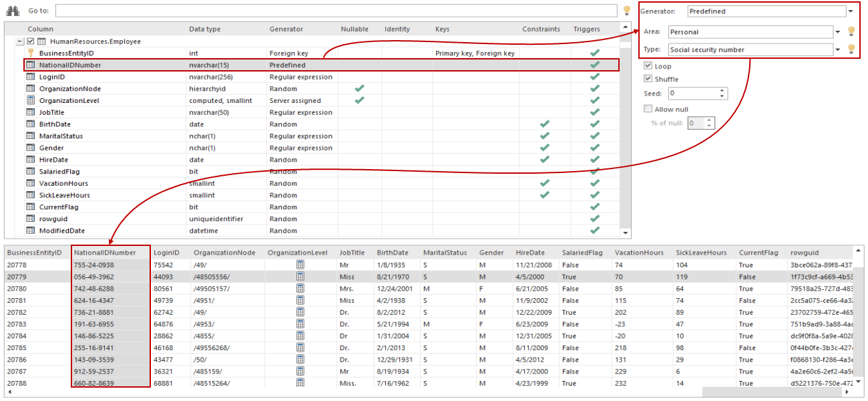Select the NationalIDNumber column row
Viewport: 868px width, 401px height.
pos(321,65)
